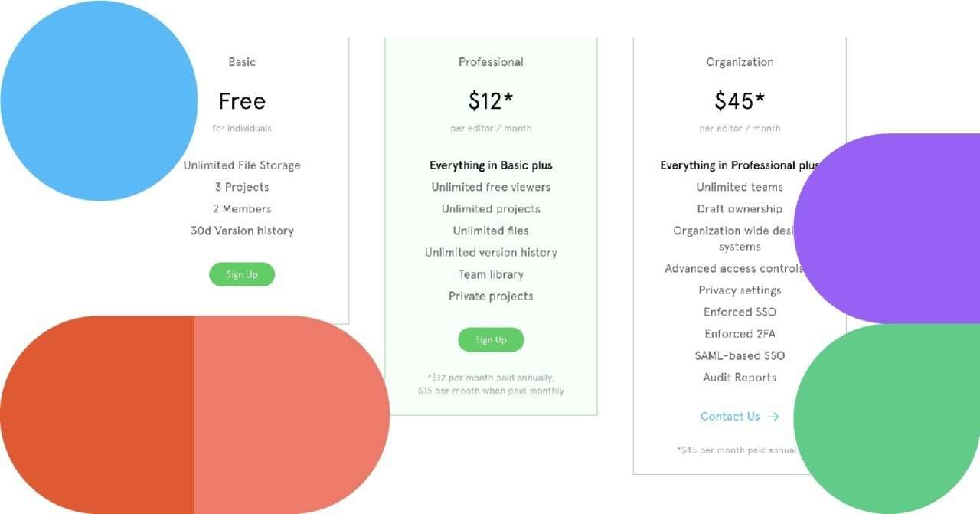Click the Basic plan title
This screenshot has width=980, height=514.
coord(242,62)
